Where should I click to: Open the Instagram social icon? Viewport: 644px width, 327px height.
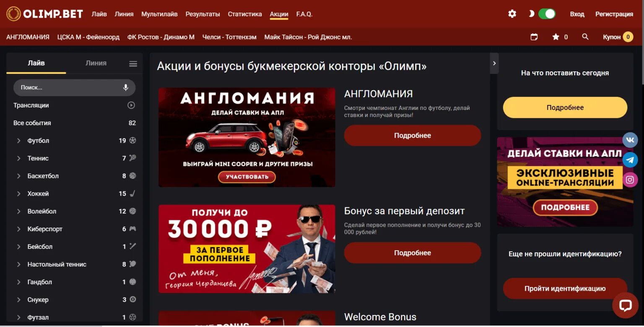(630, 180)
